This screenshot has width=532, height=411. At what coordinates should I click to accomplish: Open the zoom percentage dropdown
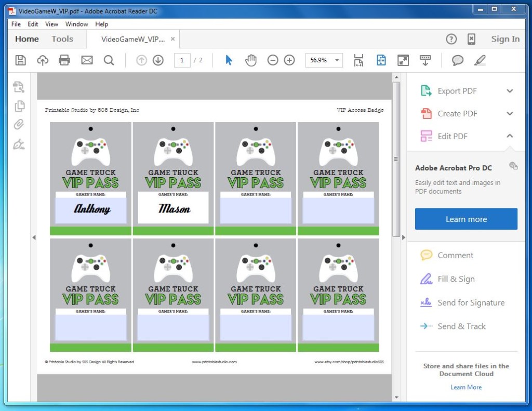337,60
